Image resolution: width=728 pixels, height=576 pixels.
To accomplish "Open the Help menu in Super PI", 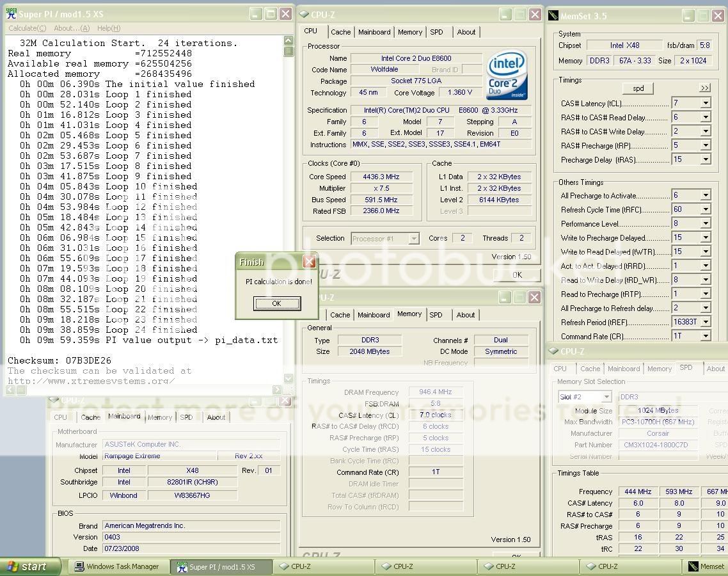I will point(109,28).
